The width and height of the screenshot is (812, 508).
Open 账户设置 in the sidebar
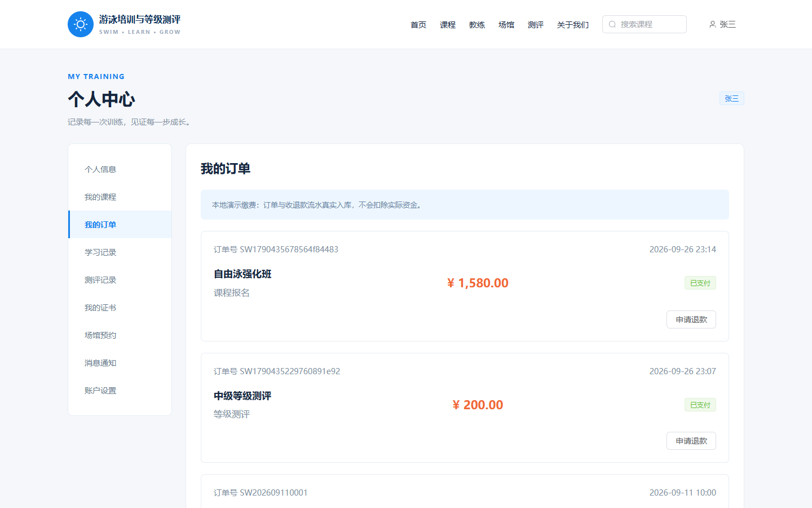[120, 391]
